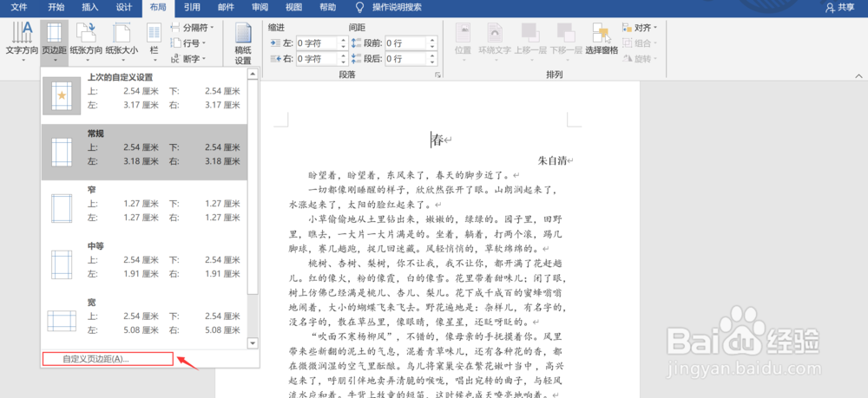Increase left indent with up stepper
Screen dimensions: 868x398
click(343, 40)
